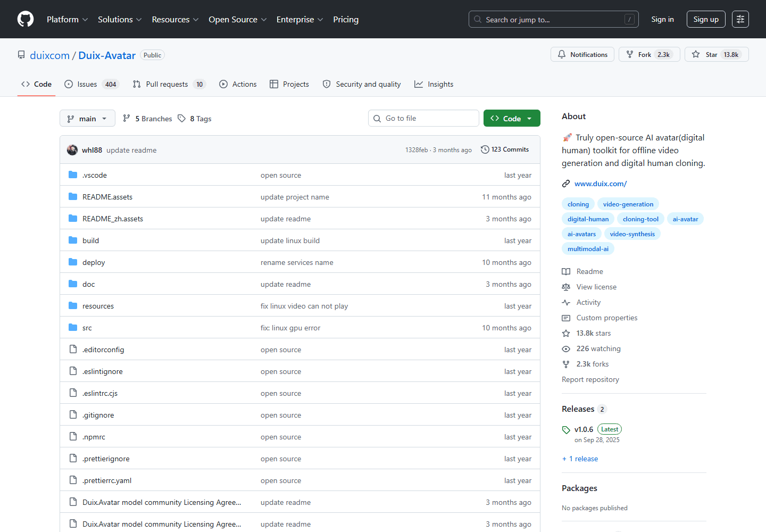
Task: Select the cloning-tool topic tag
Action: [640, 219]
